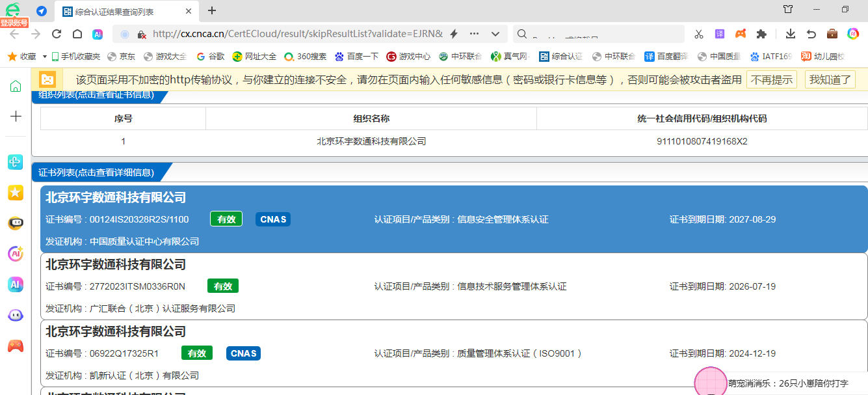Open the 游戏中心 bookmark

(408, 57)
